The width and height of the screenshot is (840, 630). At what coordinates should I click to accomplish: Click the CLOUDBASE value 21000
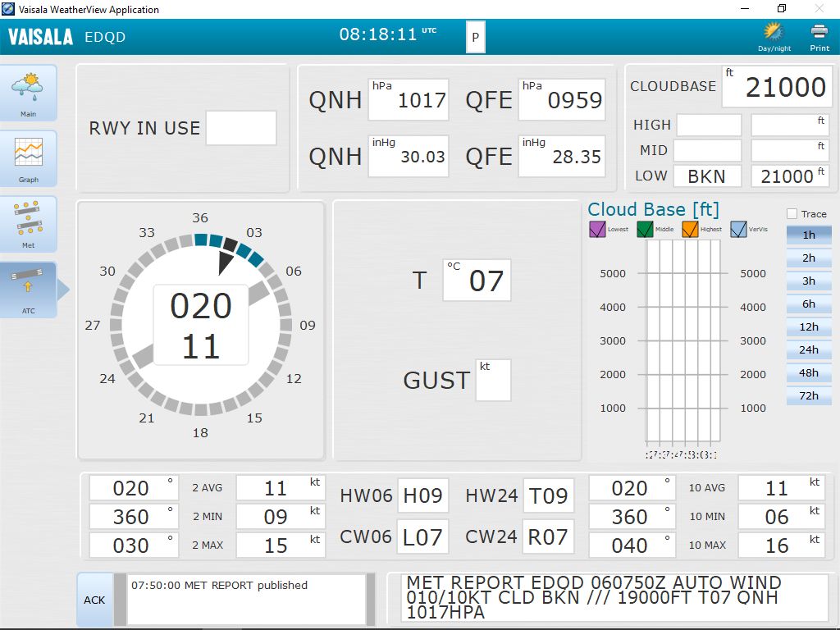click(x=776, y=87)
